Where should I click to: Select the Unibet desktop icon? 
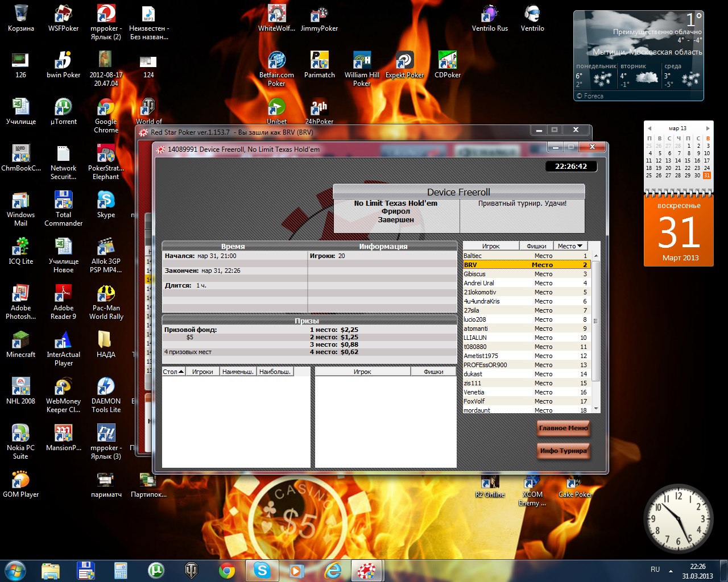click(x=276, y=111)
